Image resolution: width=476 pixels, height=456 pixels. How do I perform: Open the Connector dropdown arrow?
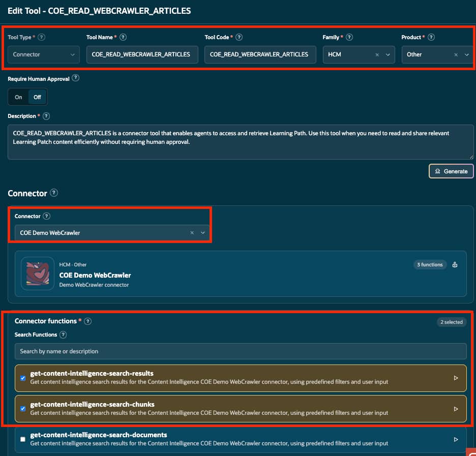tap(203, 233)
